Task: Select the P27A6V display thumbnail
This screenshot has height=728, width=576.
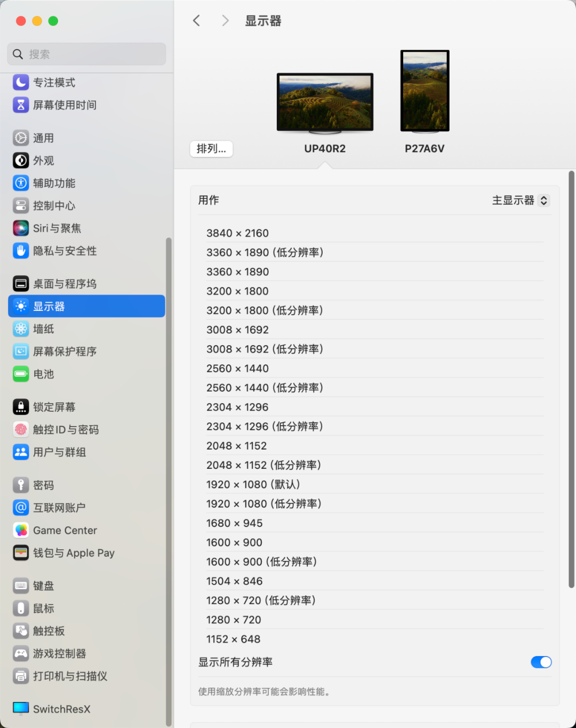Action: point(425,91)
